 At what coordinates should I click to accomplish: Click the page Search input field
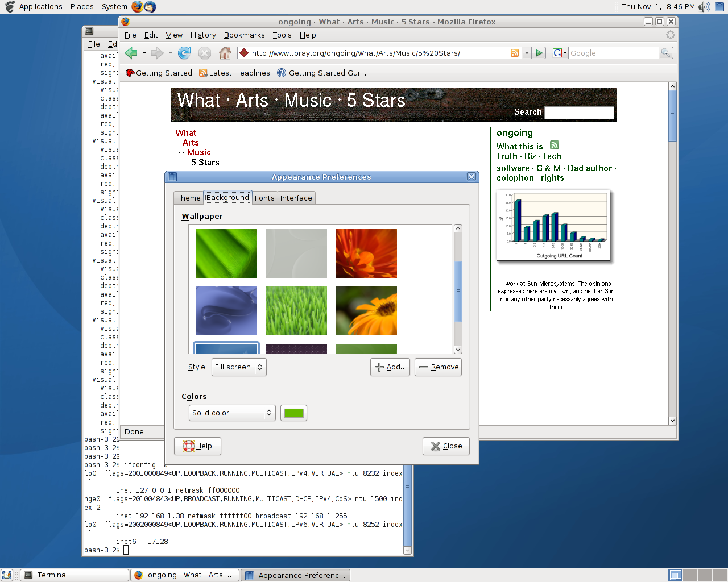(x=579, y=113)
